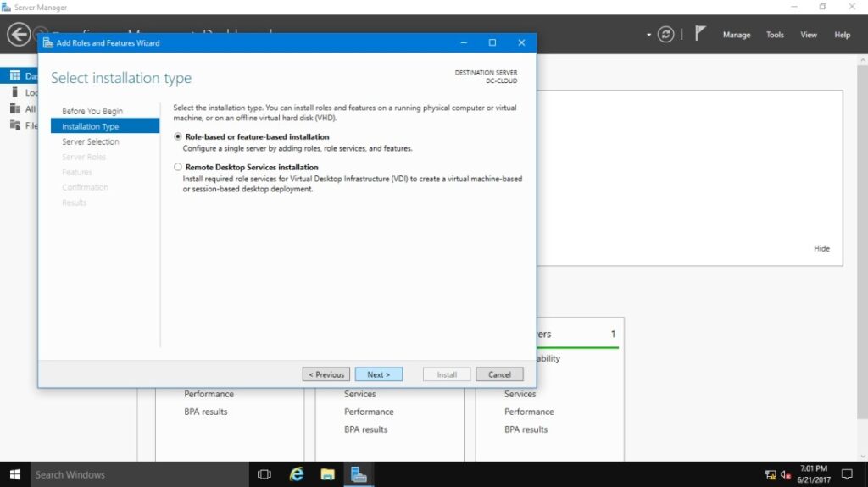The height and width of the screenshot is (487, 868).
Task: Click Server Manager taskbar icon
Action: (x=359, y=474)
